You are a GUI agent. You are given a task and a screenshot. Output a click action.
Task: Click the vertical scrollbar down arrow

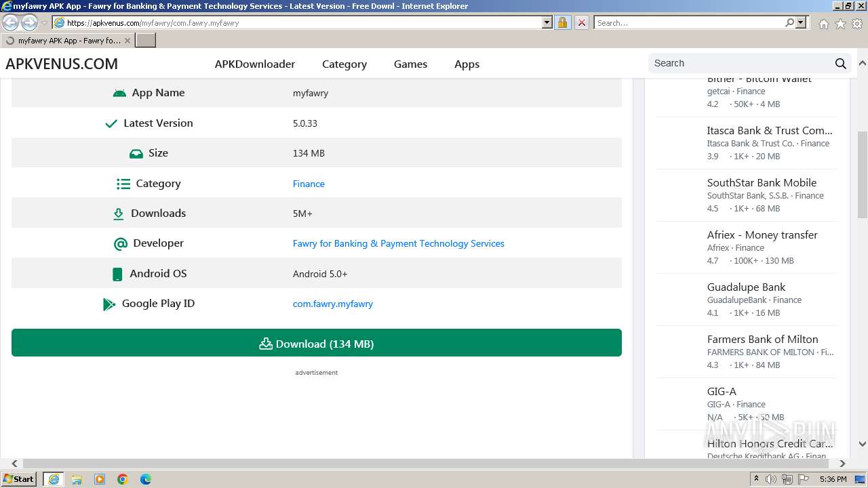tap(863, 444)
